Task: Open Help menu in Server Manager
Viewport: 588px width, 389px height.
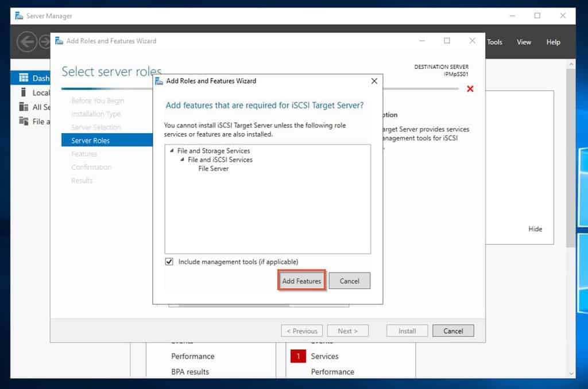Action: pyautogui.click(x=553, y=42)
